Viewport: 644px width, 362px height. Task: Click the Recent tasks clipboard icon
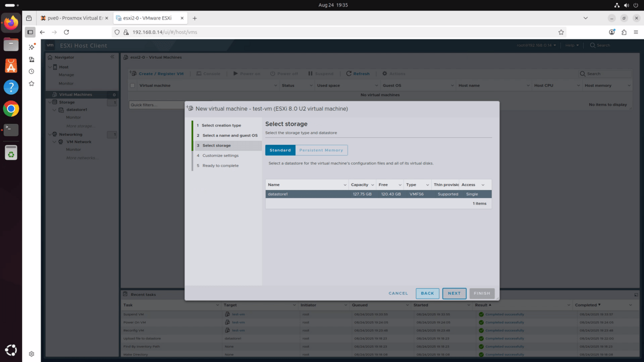[x=126, y=294]
